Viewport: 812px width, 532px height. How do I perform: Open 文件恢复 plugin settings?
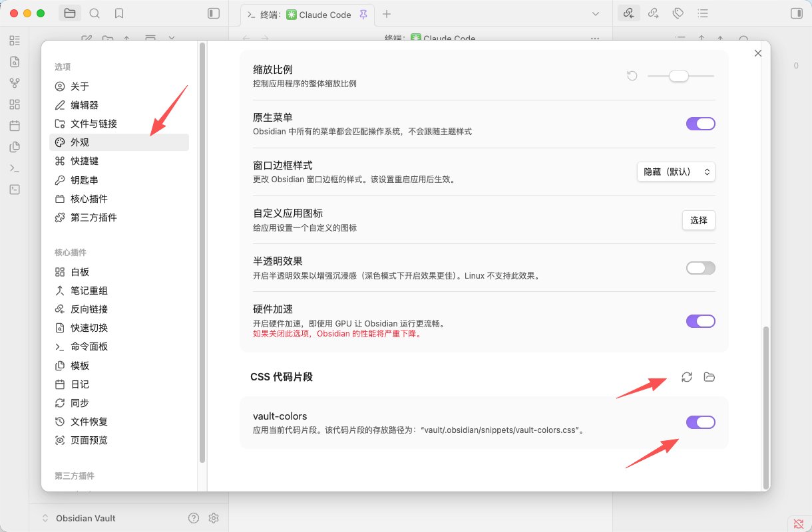point(119,422)
